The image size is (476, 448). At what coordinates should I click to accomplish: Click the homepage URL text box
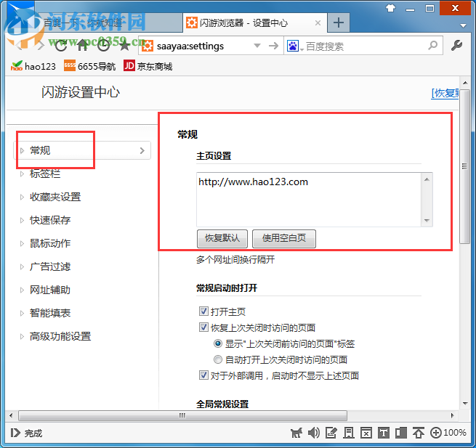309,200
